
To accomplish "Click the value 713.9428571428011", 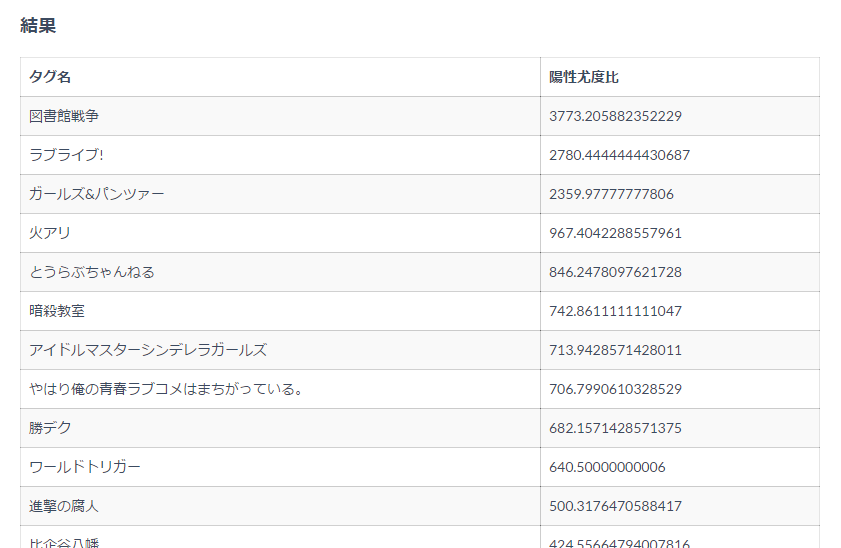I will click(615, 350).
